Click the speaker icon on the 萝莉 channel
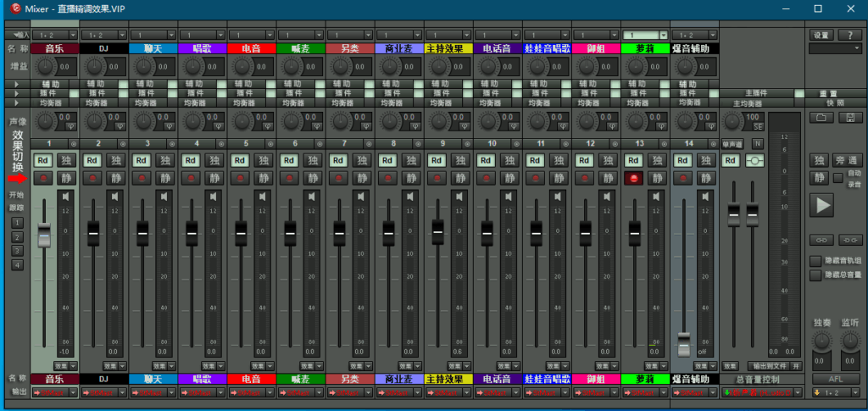 [657, 197]
